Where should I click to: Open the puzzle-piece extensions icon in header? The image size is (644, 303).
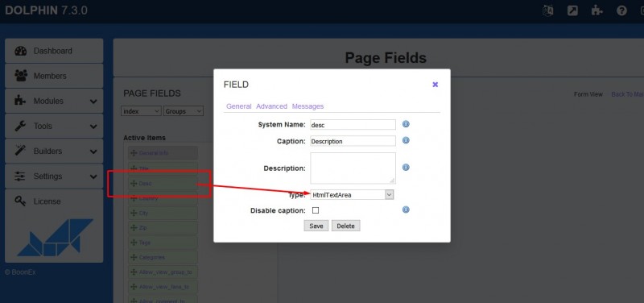(x=597, y=10)
